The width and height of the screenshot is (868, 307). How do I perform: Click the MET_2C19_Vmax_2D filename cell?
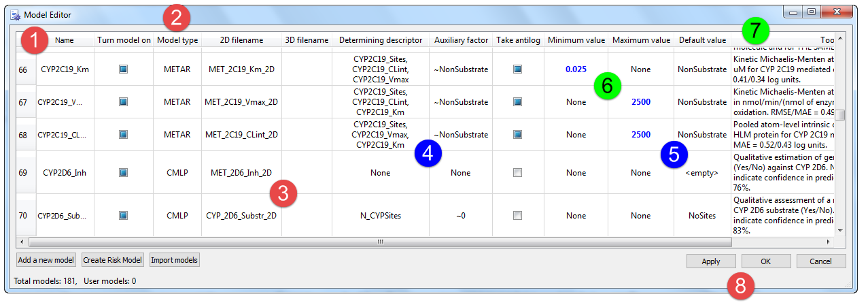click(x=241, y=102)
